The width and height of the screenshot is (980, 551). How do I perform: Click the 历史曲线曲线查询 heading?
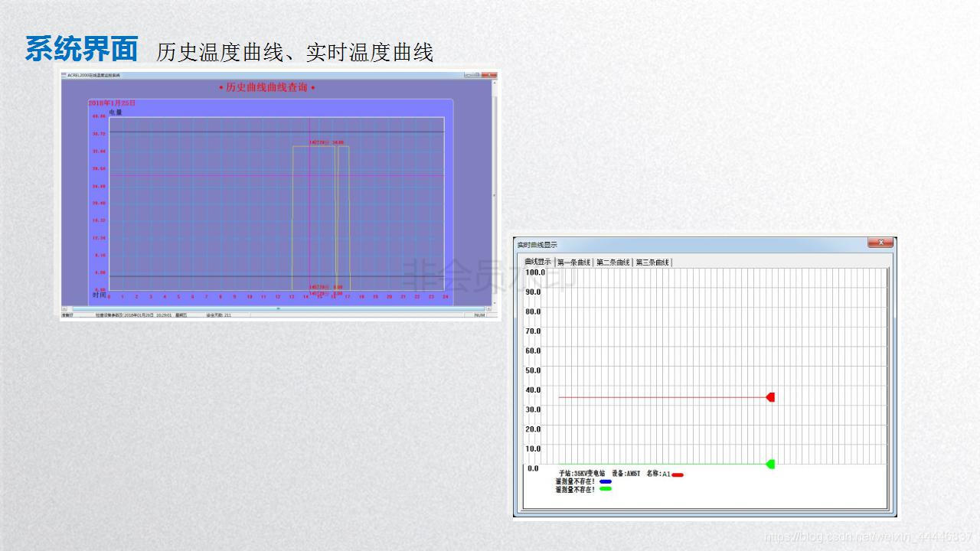pos(266,87)
